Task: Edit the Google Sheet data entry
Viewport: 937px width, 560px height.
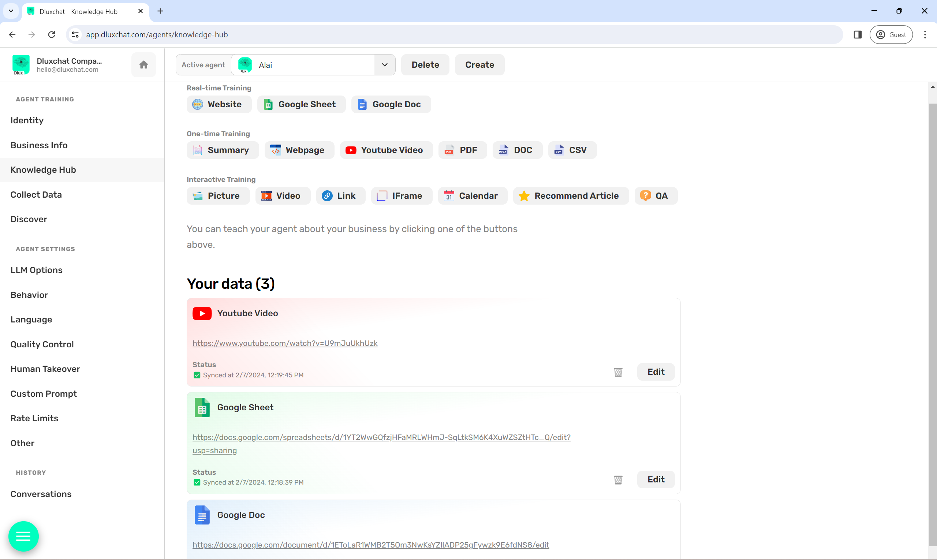Action: (656, 479)
